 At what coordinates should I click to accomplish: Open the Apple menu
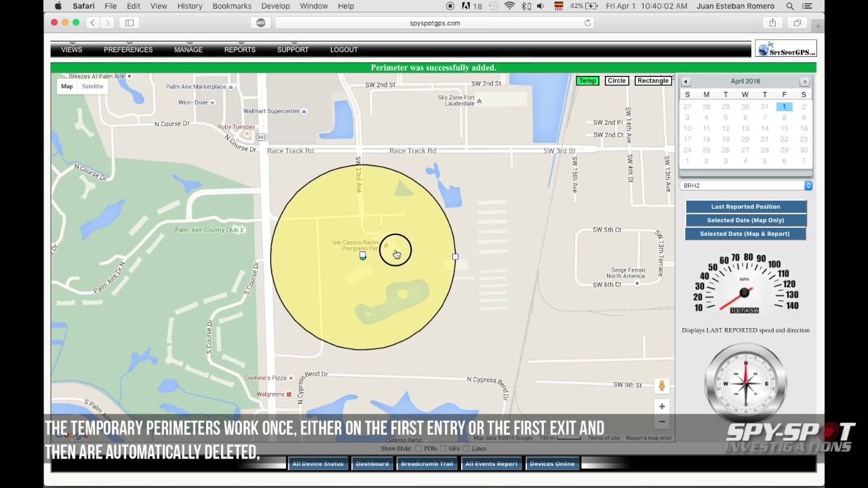pos(58,6)
